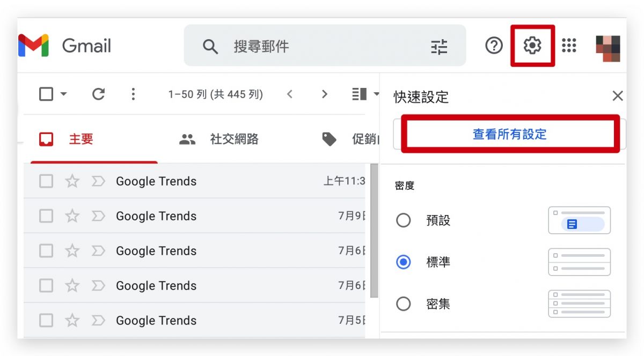Go to older messages arrow
This screenshot has height=356, width=644.
324,94
